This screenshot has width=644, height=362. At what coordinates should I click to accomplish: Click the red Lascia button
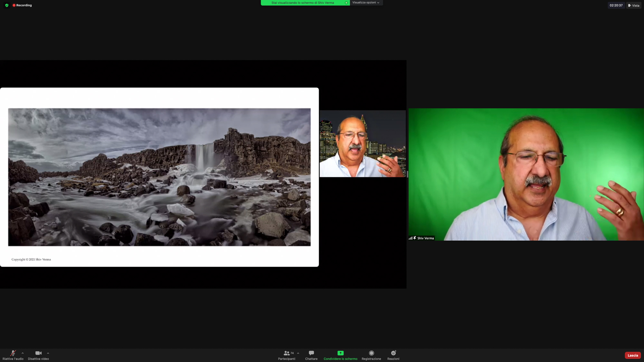[632, 356]
